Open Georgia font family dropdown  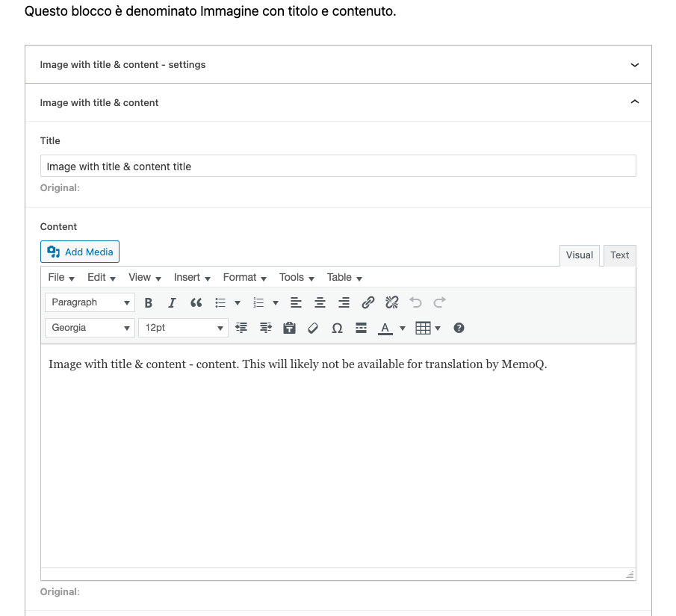click(90, 328)
